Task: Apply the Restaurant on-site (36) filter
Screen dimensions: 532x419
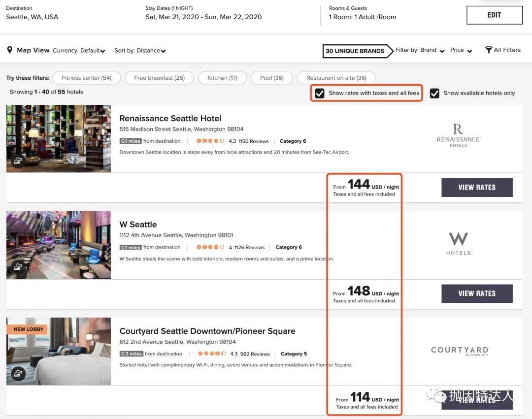Action: click(x=336, y=78)
